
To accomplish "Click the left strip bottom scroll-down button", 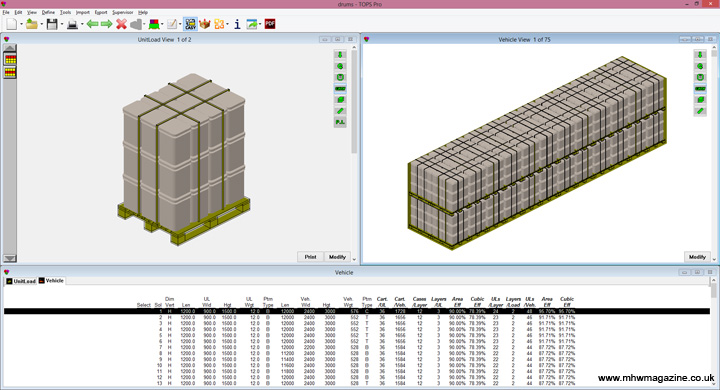I will coord(10,258).
